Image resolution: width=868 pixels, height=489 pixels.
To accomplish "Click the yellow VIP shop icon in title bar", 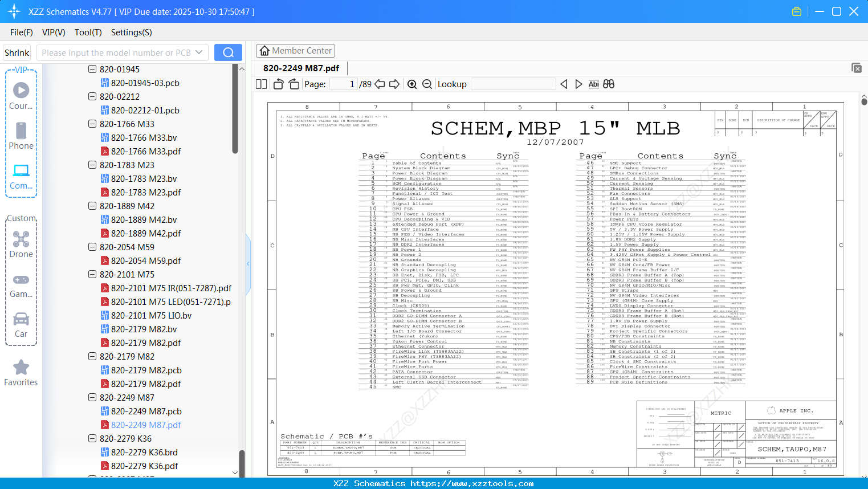I will (797, 11).
